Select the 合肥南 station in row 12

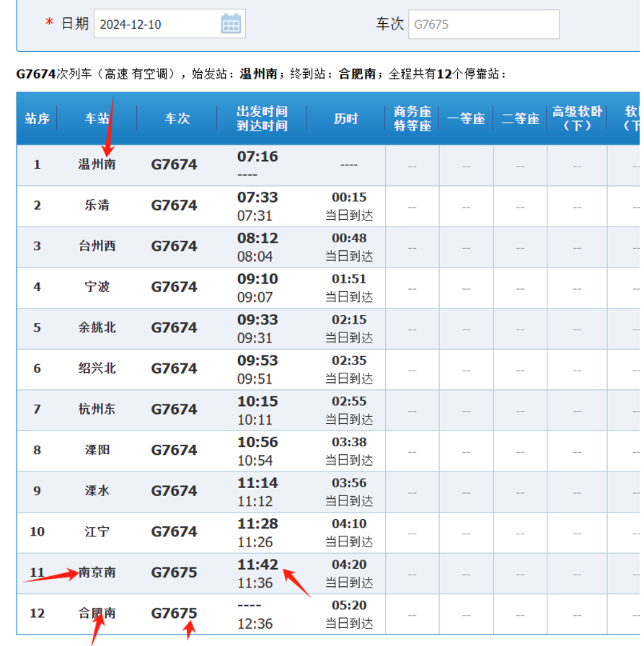tap(97, 614)
